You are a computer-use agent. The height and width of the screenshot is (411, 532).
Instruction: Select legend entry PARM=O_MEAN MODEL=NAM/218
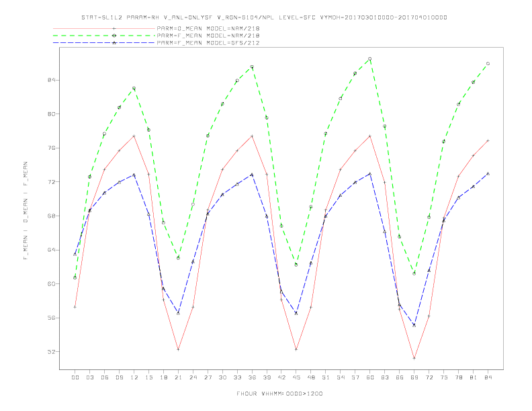(208, 28)
